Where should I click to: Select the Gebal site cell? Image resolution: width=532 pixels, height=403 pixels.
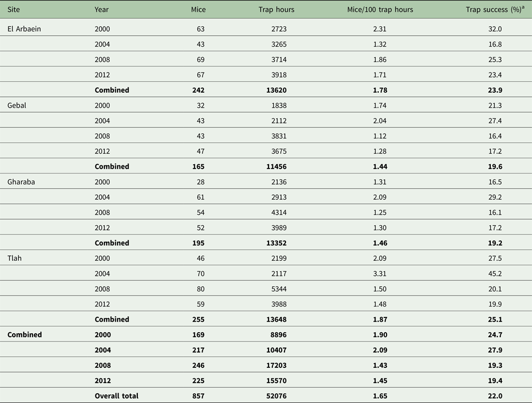click(17, 105)
